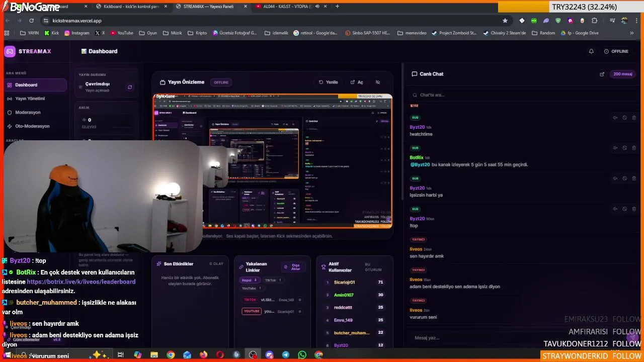Ban BotRix on its watchtime reply
The image size is (644, 362).
[x=624, y=148]
